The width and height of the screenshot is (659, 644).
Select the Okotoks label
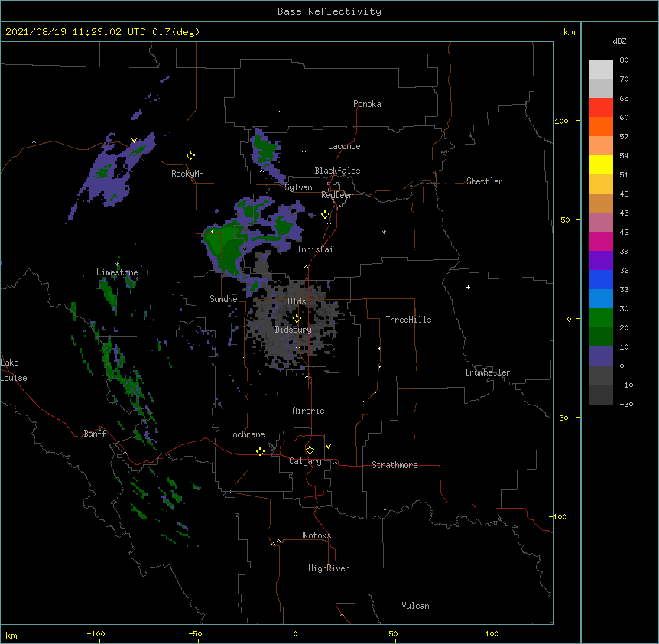tap(315, 535)
